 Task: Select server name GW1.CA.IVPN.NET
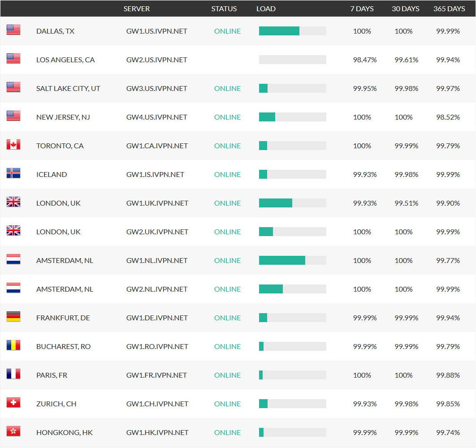(157, 146)
